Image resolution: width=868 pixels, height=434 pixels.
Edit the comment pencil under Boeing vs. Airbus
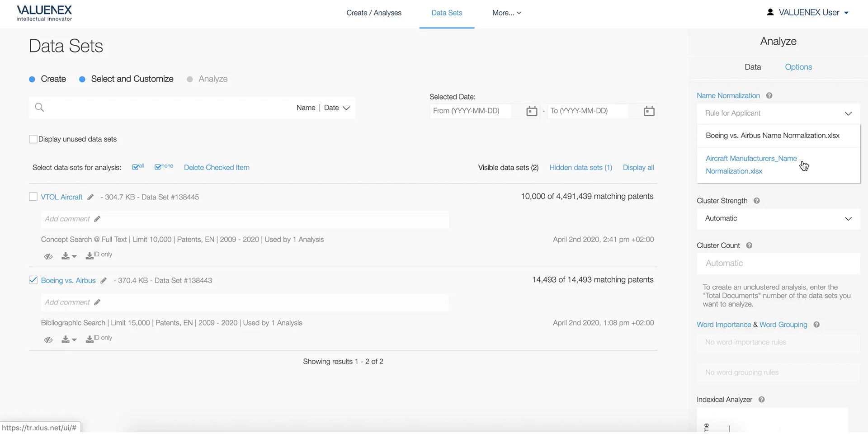pos(97,302)
